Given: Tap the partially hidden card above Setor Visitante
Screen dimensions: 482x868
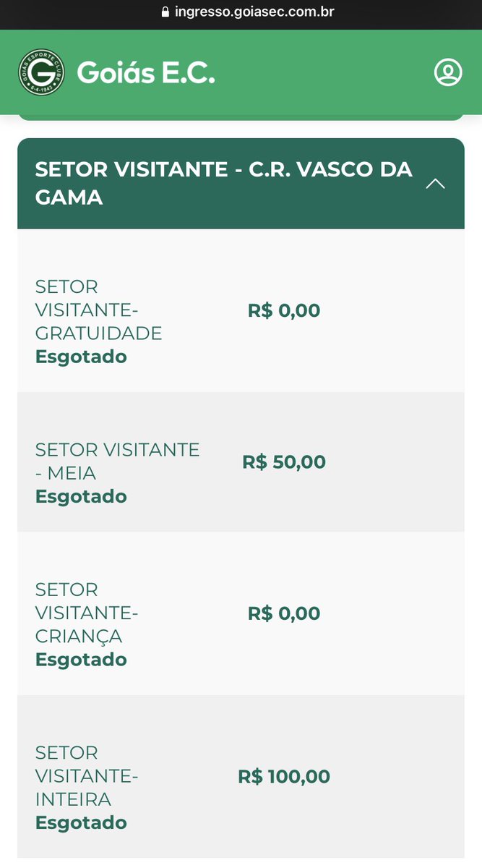Looking at the screenshot, I should click(x=241, y=116).
